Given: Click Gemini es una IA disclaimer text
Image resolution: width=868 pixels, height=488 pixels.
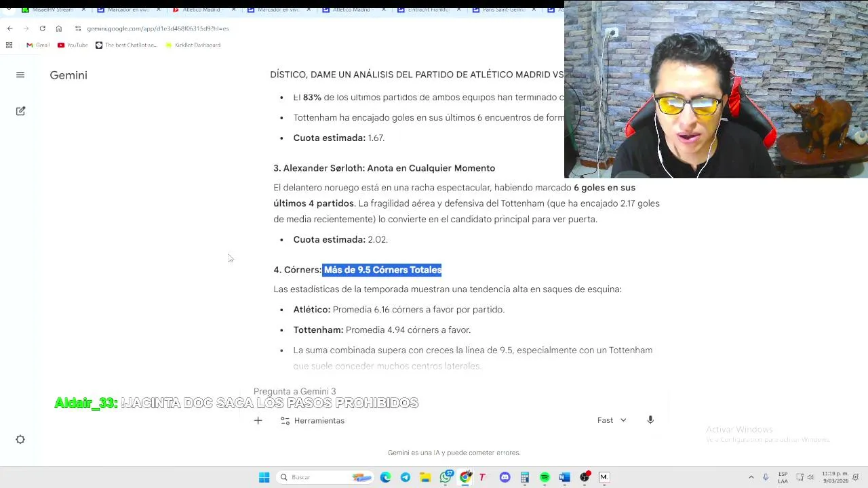Looking at the screenshot, I should pyautogui.click(x=454, y=452).
